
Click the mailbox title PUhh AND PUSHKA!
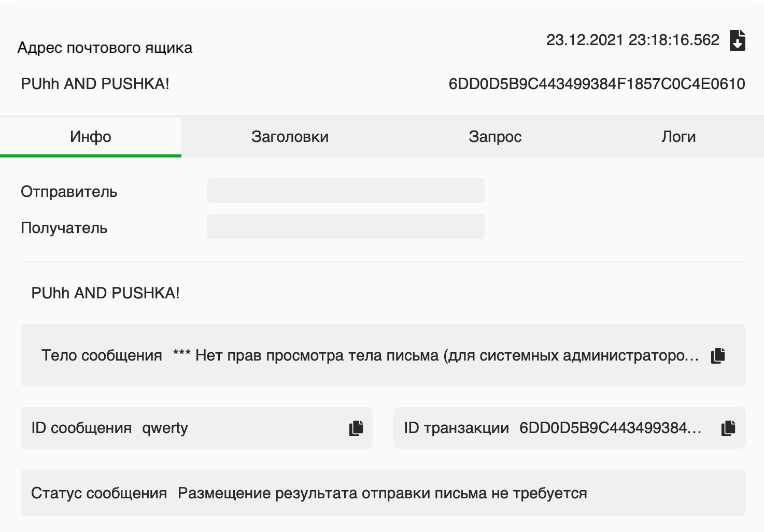(95, 83)
